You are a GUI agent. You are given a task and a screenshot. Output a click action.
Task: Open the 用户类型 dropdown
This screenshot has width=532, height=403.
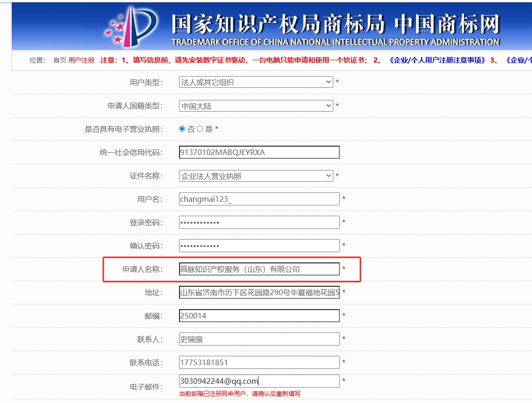[x=256, y=82]
